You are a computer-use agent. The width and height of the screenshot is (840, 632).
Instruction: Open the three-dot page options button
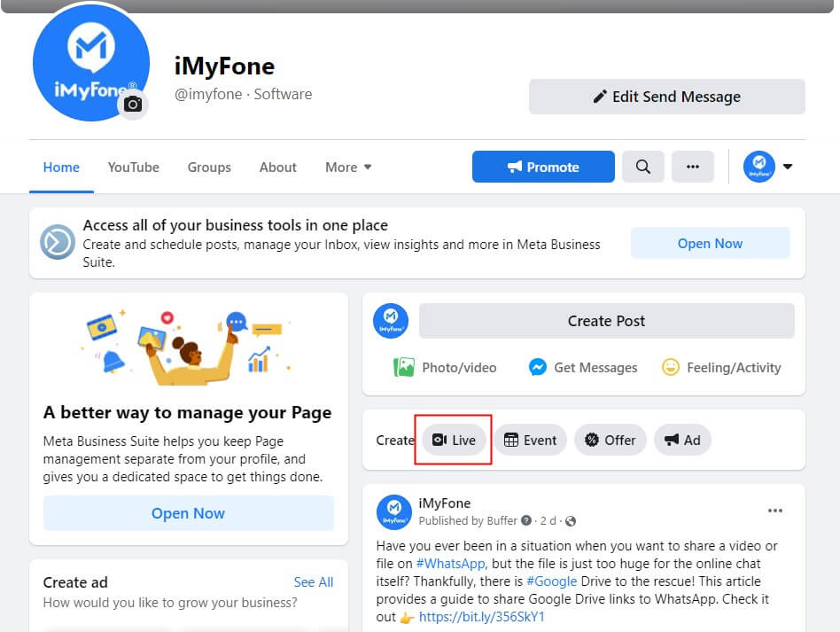coord(693,167)
